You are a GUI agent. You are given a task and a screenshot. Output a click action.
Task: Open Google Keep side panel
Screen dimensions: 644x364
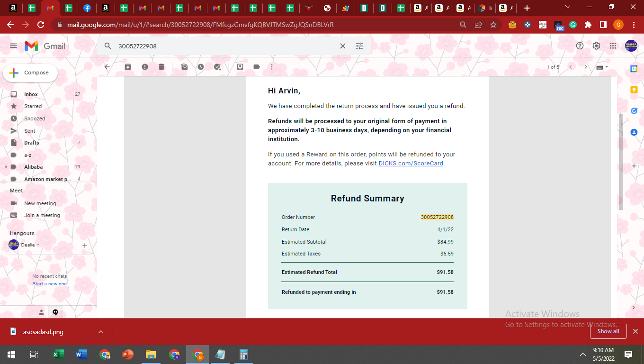click(x=634, y=90)
